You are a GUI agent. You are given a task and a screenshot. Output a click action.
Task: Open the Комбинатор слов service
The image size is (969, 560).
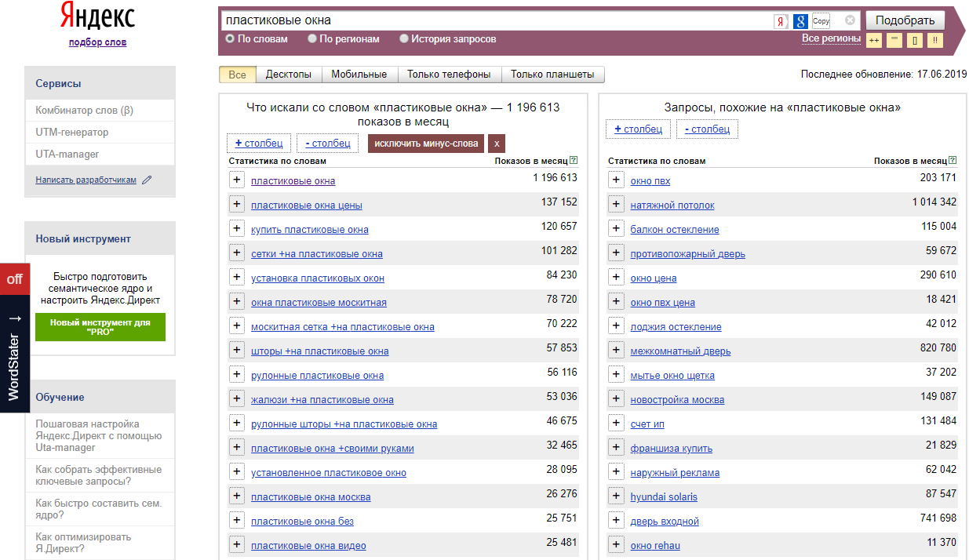tap(85, 111)
